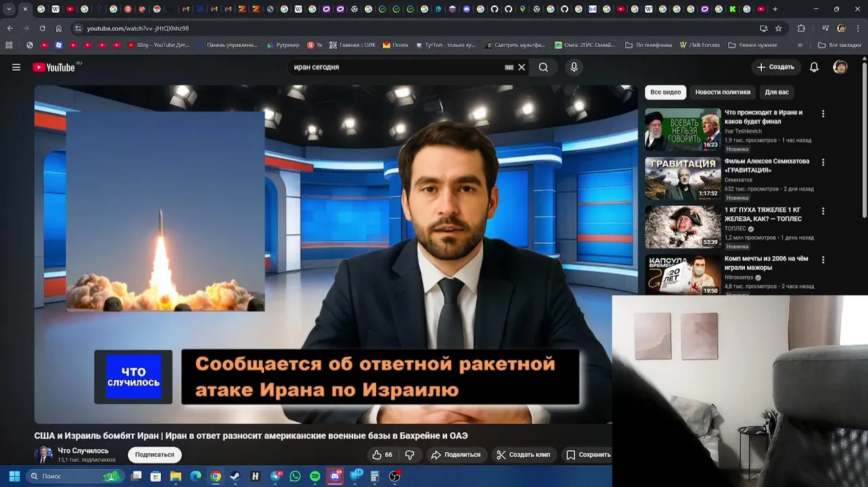Subscribe with the Подписаться button

click(154, 455)
